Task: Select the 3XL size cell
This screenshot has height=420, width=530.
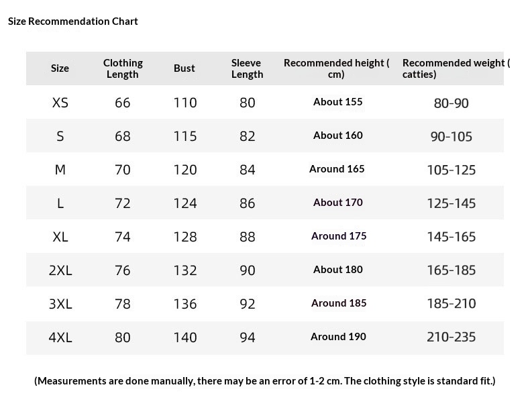Action: pos(60,304)
